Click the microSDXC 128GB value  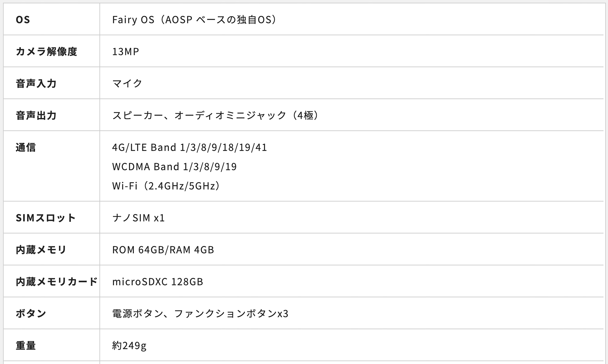pos(158,282)
